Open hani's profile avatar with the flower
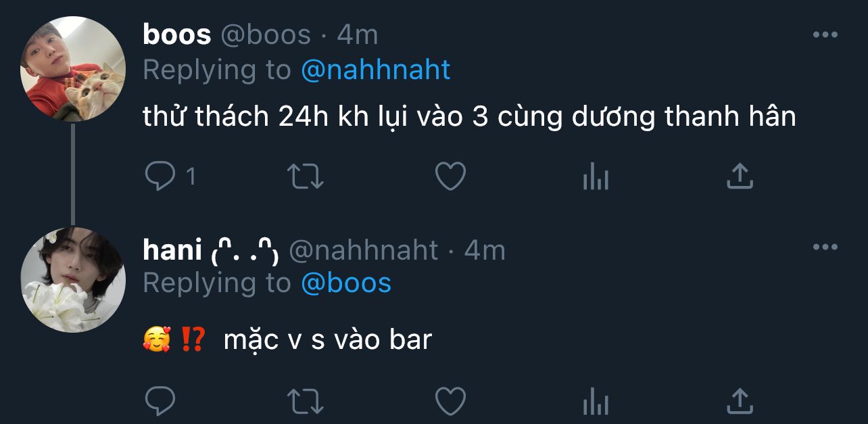Image resolution: width=868 pixels, height=424 pixels. [x=74, y=280]
